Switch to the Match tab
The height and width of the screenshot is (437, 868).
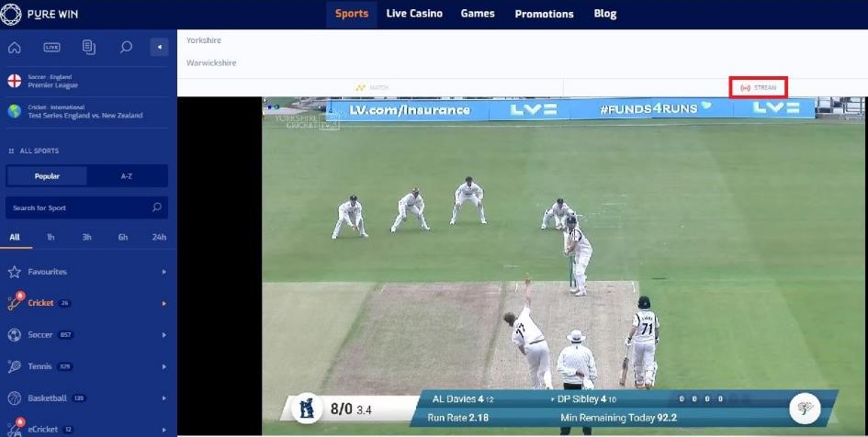tap(372, 88)
